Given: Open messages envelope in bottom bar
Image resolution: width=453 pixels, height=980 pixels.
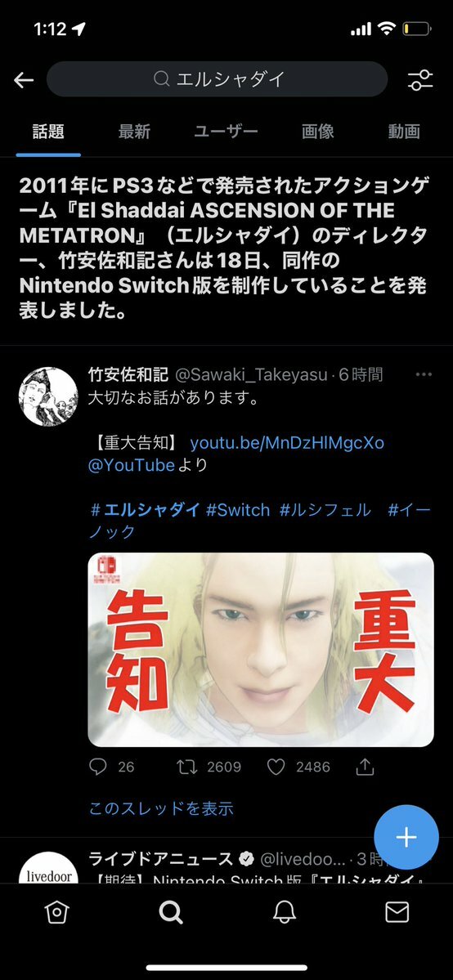Looking at the screenshot, I should [397, 912].
